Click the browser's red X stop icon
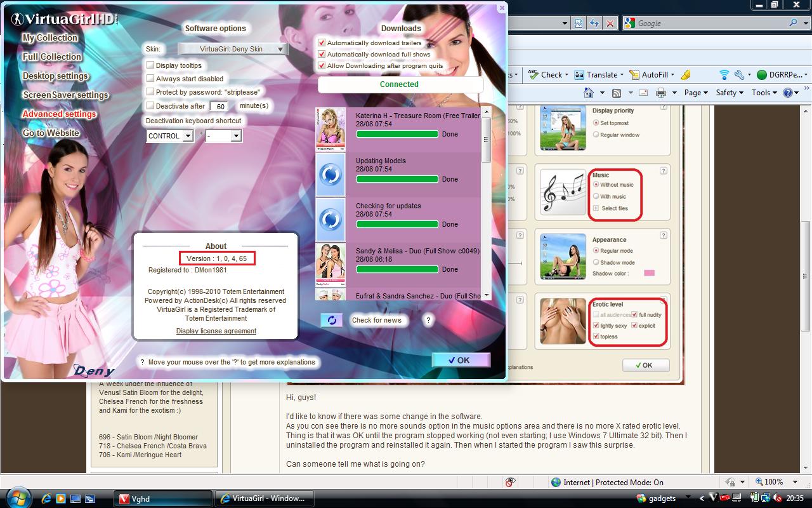This screenshot has width=812, height=508. pos(610,23)
